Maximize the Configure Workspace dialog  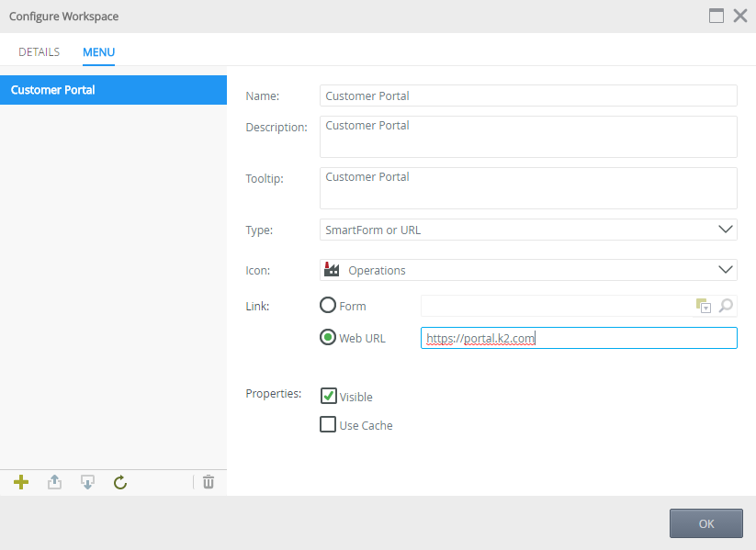[x=717, y=16]
